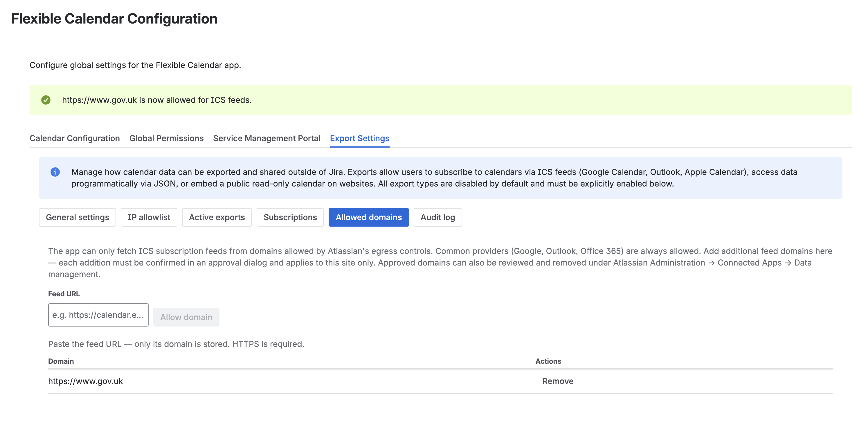This screenshot has width=868, height=441.
Task: Select the Allowed domains section
Action: 369,217
